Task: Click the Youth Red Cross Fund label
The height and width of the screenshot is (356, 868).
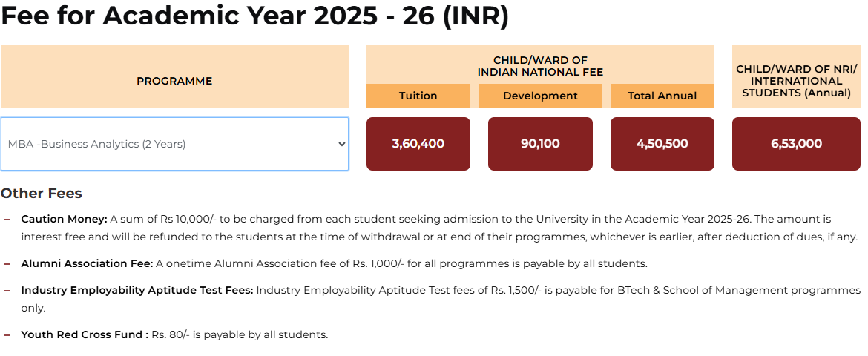Action: click(85, 334)
